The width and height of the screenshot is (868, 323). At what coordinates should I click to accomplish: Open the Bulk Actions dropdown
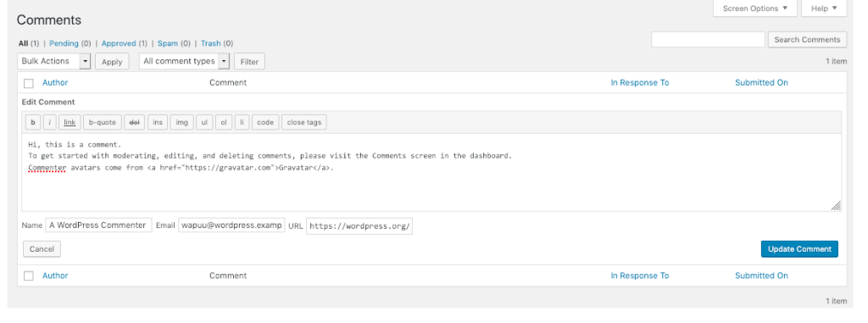[53, 61]
